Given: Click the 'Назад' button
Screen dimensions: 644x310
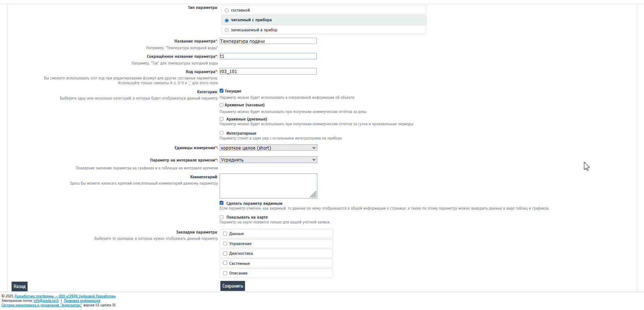Looking at the screenshot, I should tap(19, 286).
